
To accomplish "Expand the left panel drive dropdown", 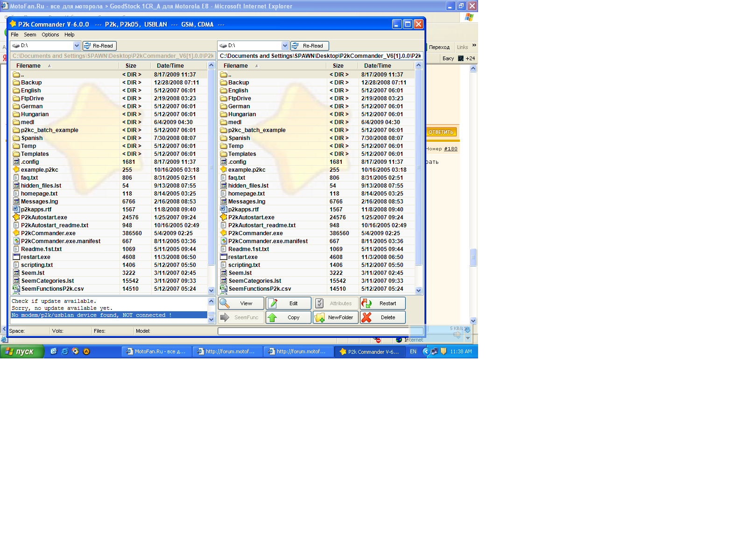I will pos(77,46).
